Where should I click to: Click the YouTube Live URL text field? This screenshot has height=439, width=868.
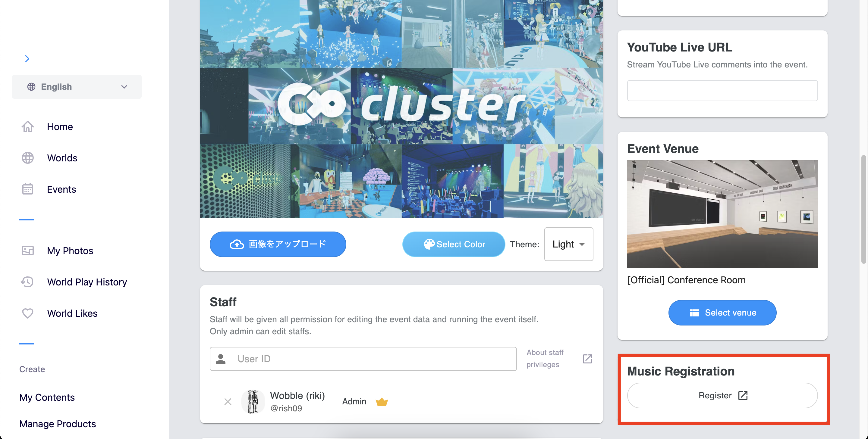pos(722,91)
